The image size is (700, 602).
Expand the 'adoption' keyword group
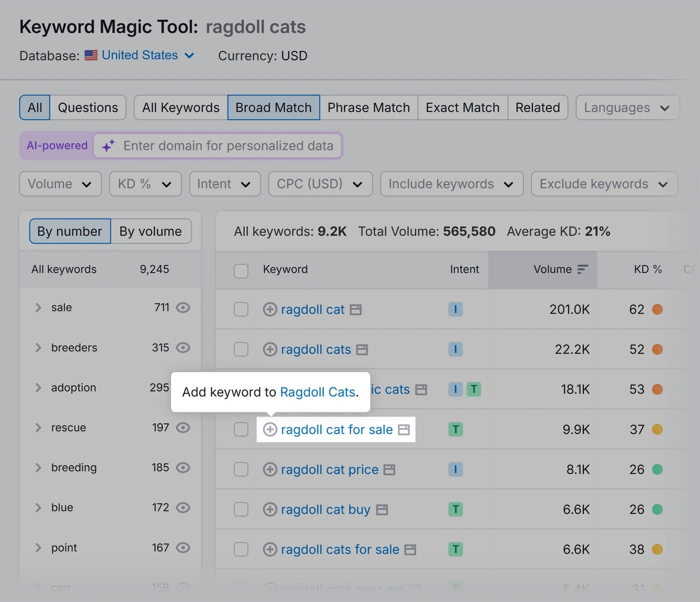(x=38, y=388)
